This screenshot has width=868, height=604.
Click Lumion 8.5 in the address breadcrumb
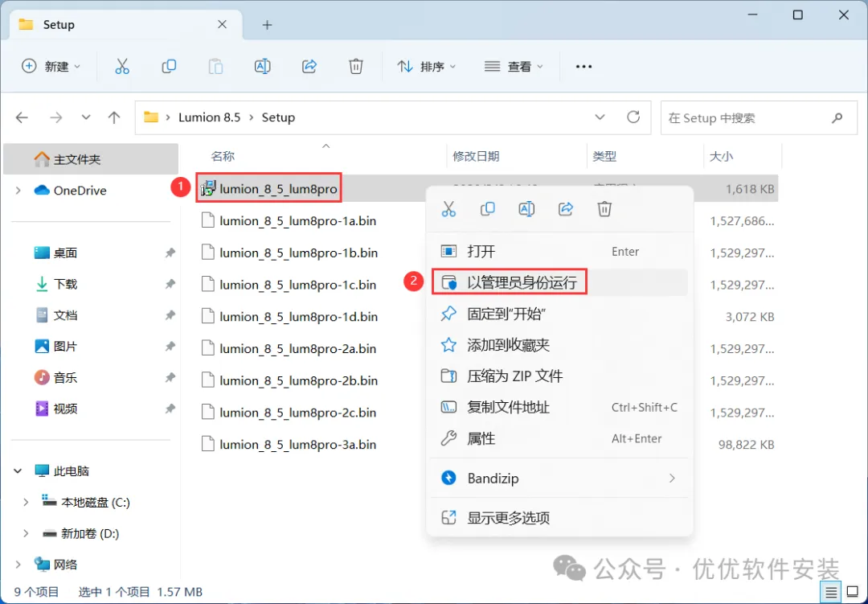coord(209,117)
